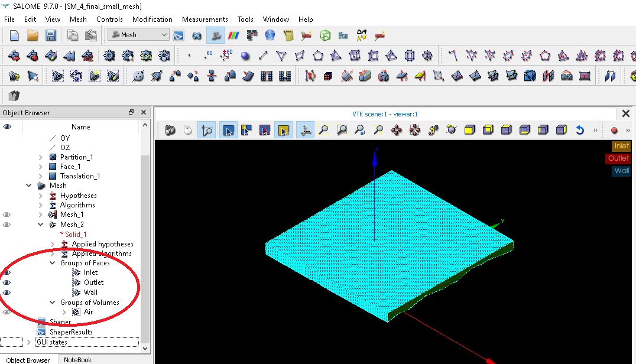Image resolution: width=636 pixels, height=364 pixels.
Task: Open the Tools menu
Action: (245, 19)
